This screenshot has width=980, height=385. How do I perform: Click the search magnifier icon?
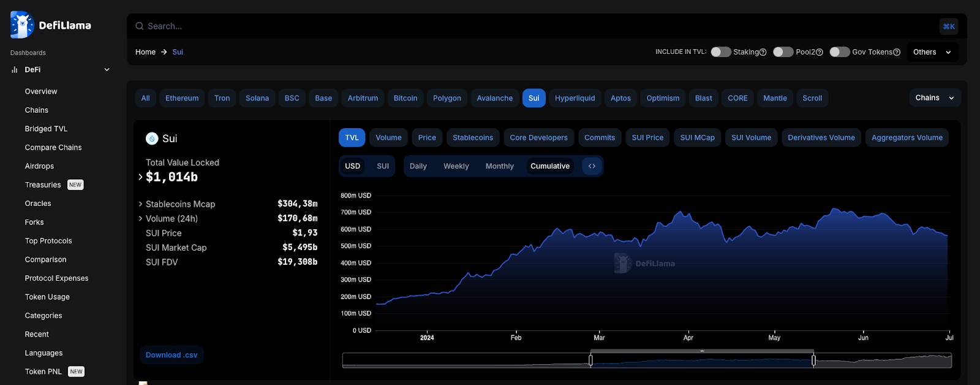140,26
